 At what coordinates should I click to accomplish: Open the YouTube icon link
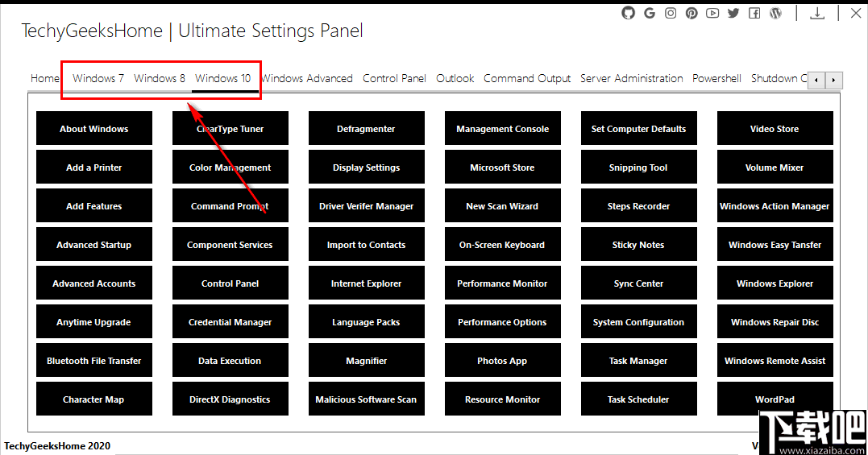[x=712, y=13]
